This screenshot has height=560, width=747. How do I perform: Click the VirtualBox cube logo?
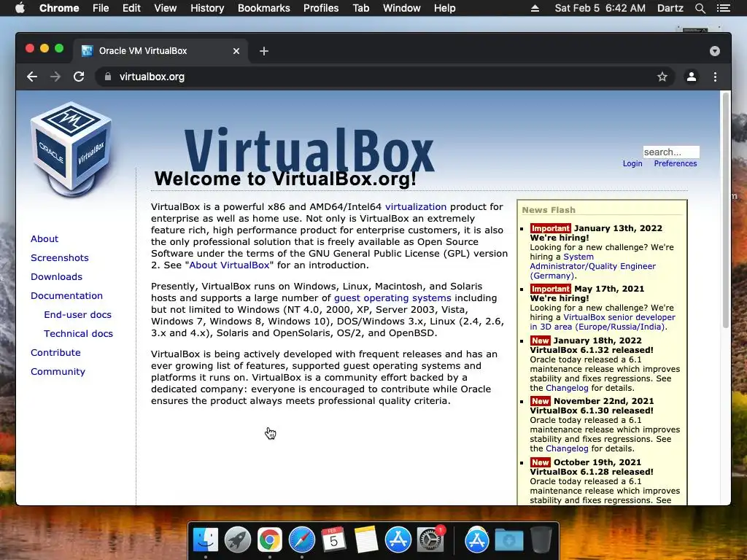71,149
